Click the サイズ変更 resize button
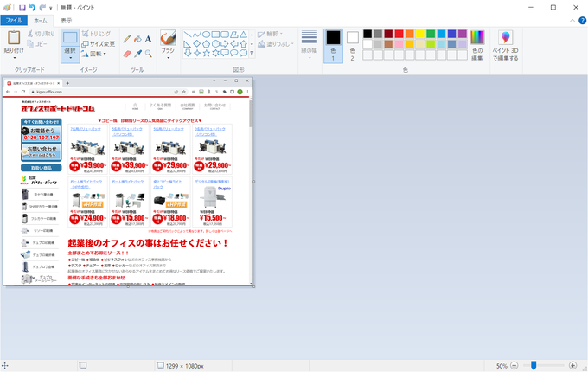The height and width of the screenshot is (372, 588). point(98,43)
